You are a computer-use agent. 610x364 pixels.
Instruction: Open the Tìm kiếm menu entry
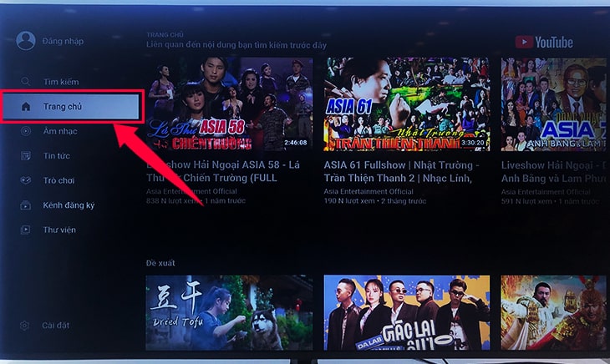point(61,82)
